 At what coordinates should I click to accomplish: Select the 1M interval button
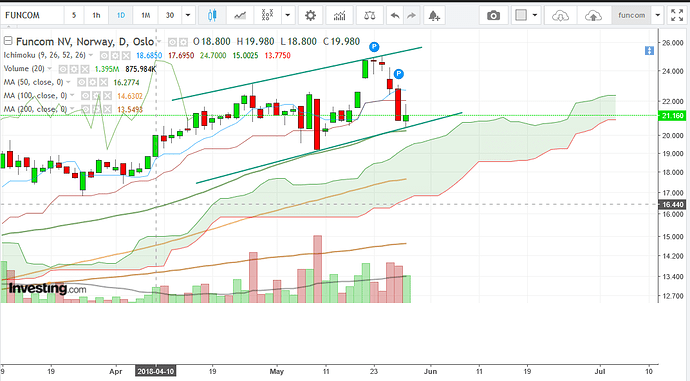coord(146,15)
